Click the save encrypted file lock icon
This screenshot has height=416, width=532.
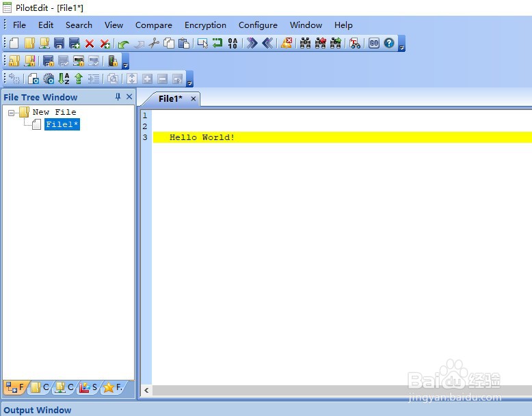pos(49,61)
